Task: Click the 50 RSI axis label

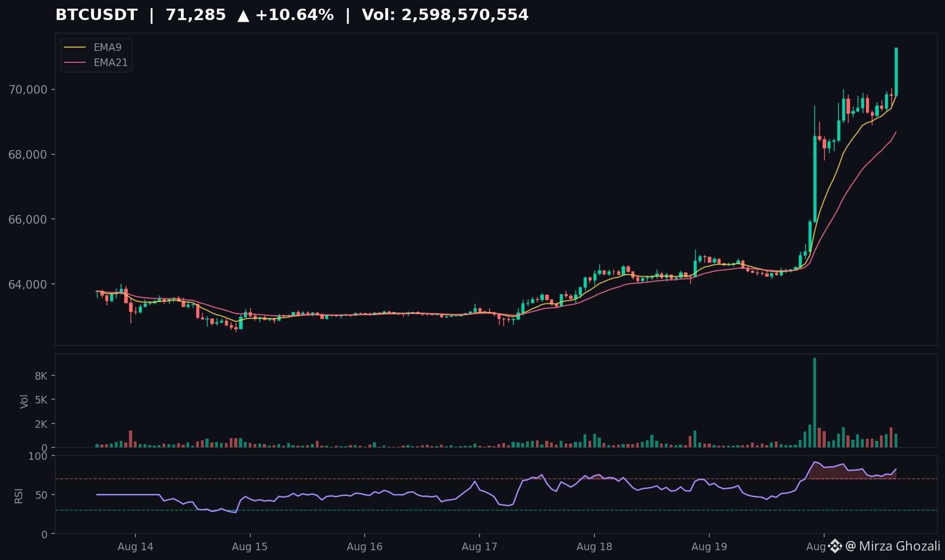Action: (41, 495)
